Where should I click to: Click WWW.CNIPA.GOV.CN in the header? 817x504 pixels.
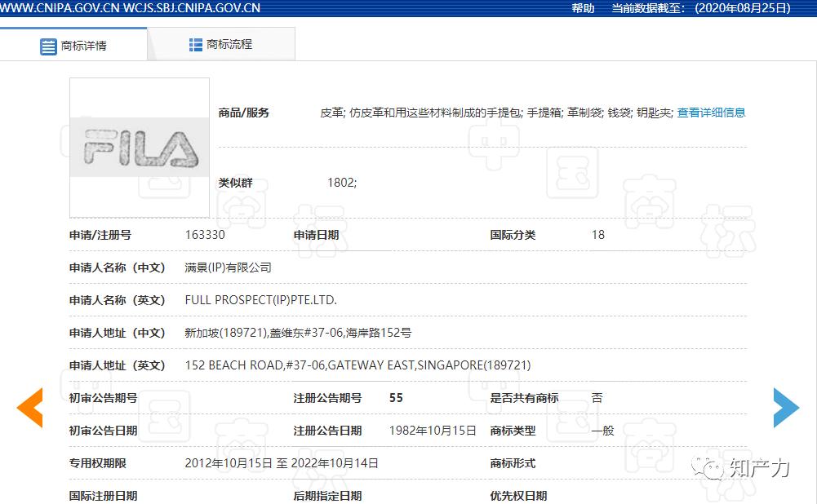(x=60, y=8)
